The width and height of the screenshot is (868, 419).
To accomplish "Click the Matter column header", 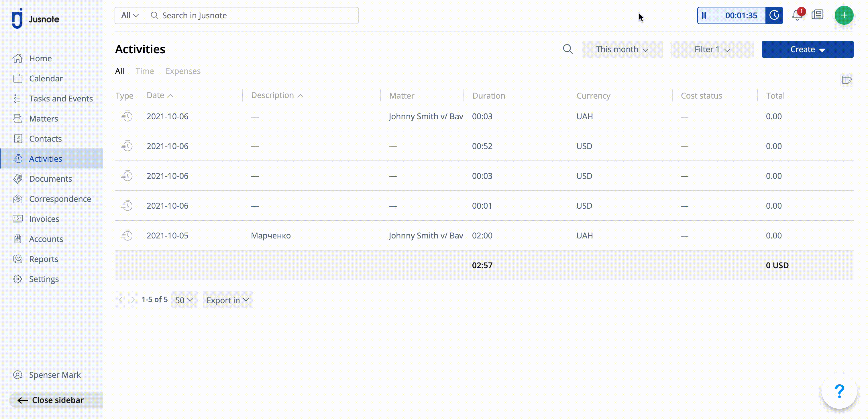I will coord(402,96).
